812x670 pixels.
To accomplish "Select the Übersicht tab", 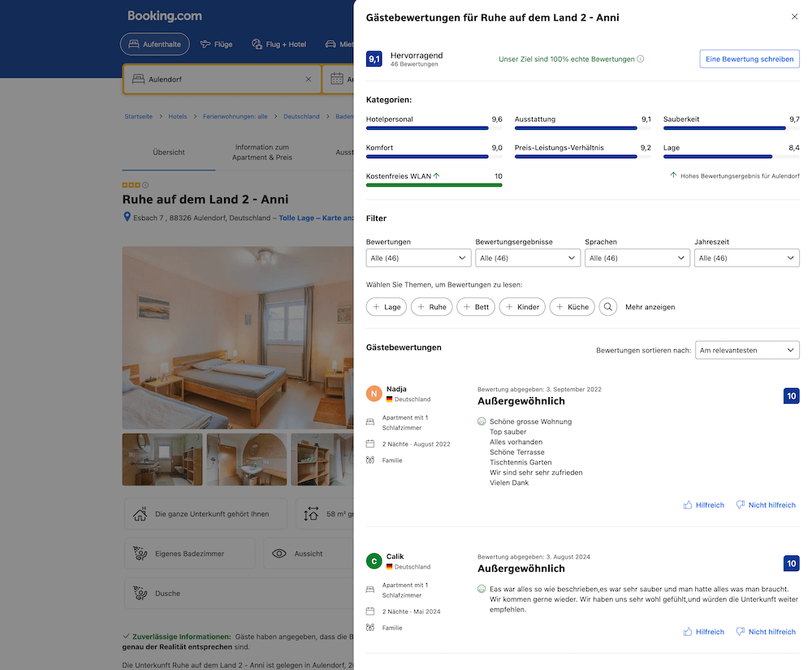I will (x=169, y=152).
